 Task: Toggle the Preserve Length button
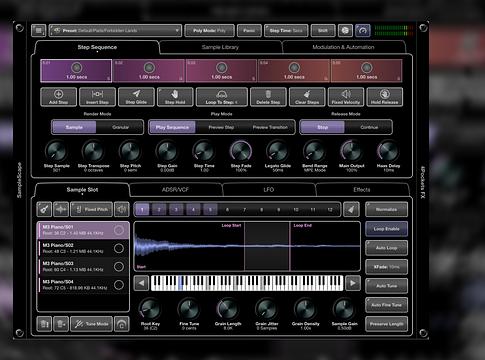pyautogui.click(x=386, y=324)
